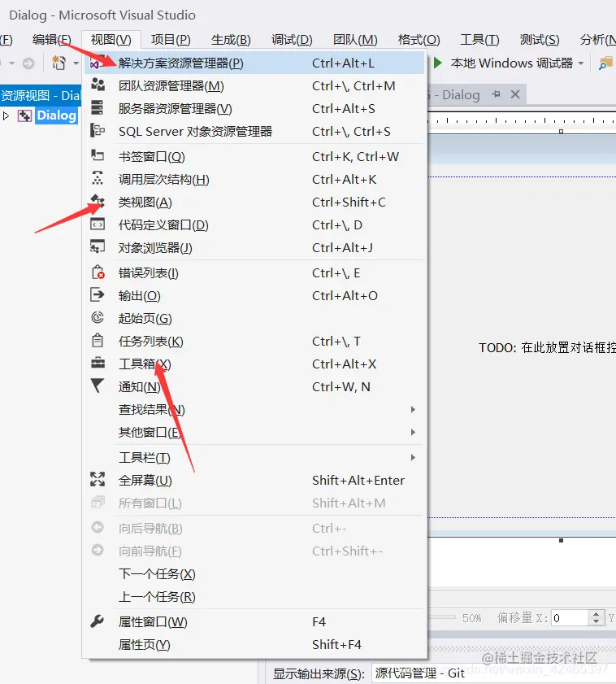
Task: Choose 工具箱(X) menu entry
Action: coord(254,364)
